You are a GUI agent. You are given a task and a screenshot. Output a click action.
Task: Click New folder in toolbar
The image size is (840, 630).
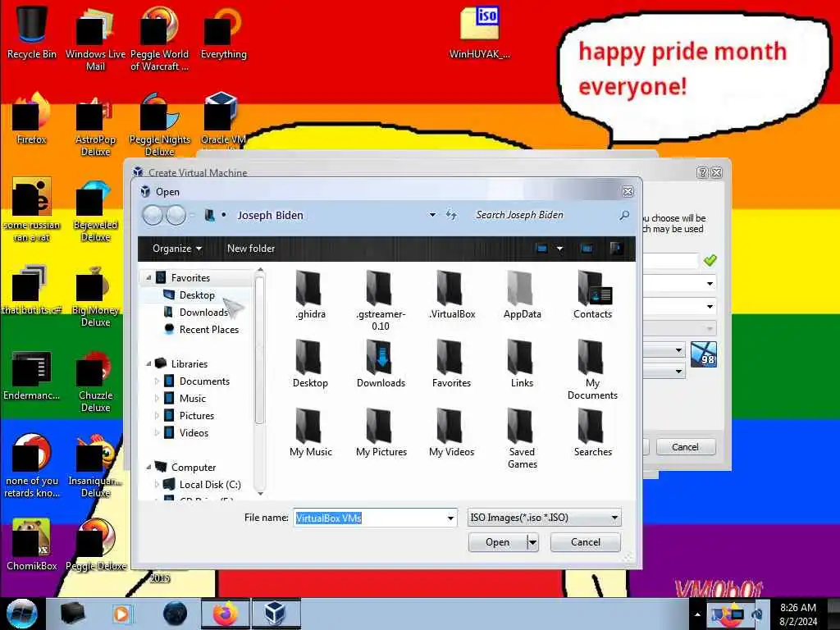pos(251,249)
